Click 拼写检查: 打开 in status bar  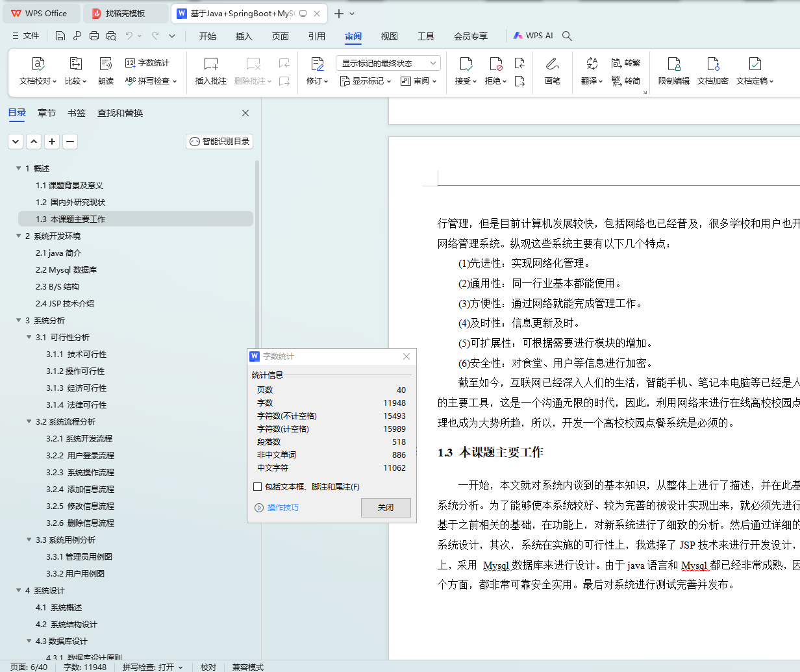point(153,667)
